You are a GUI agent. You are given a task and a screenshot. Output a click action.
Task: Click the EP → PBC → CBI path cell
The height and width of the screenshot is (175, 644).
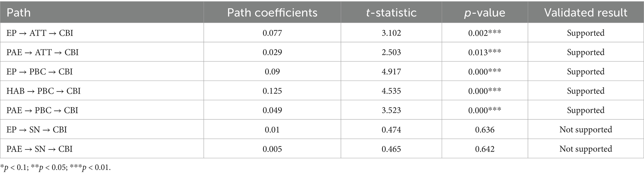(x=40, y=72)
